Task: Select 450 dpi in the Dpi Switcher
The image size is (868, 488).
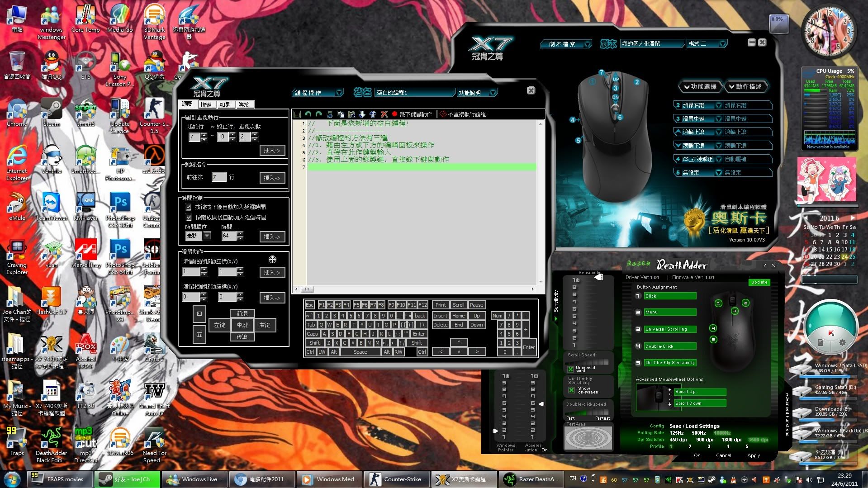Action: click(x=678, y=440)
